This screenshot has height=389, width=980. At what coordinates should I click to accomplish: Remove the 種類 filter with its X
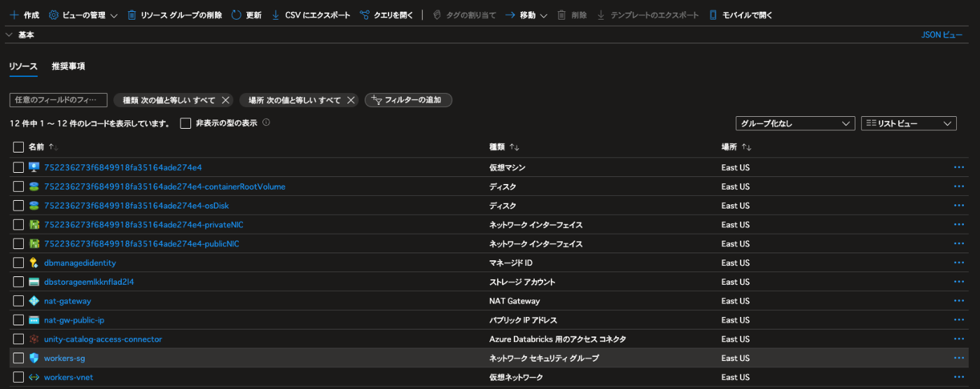pyautogui.click(x=225, y=100)
